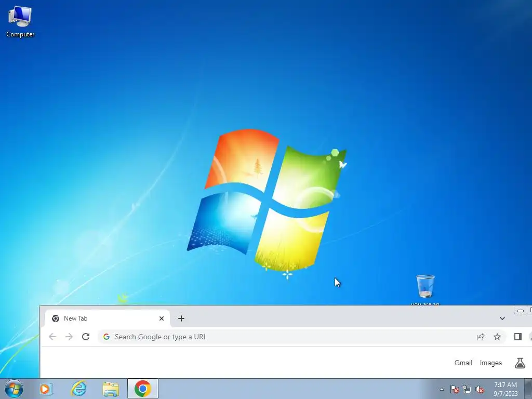
Task: Open the Search Labs flask icon
Action: [520, 363]
